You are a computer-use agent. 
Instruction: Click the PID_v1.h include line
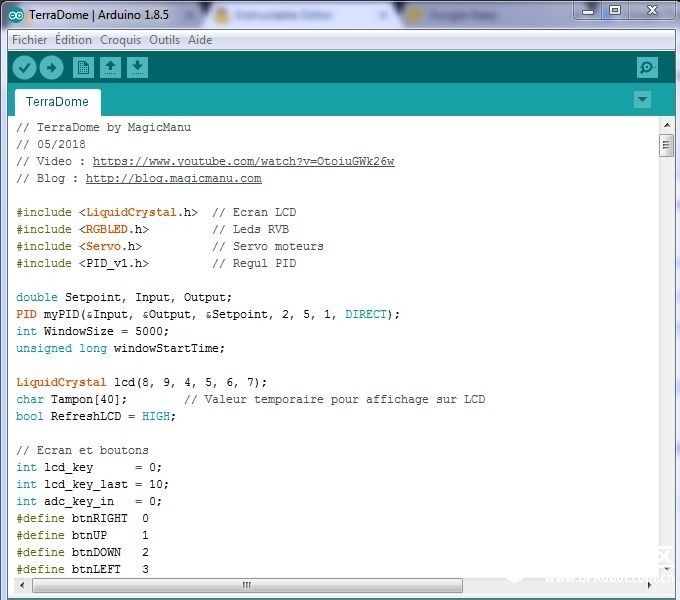click(82, 263)
